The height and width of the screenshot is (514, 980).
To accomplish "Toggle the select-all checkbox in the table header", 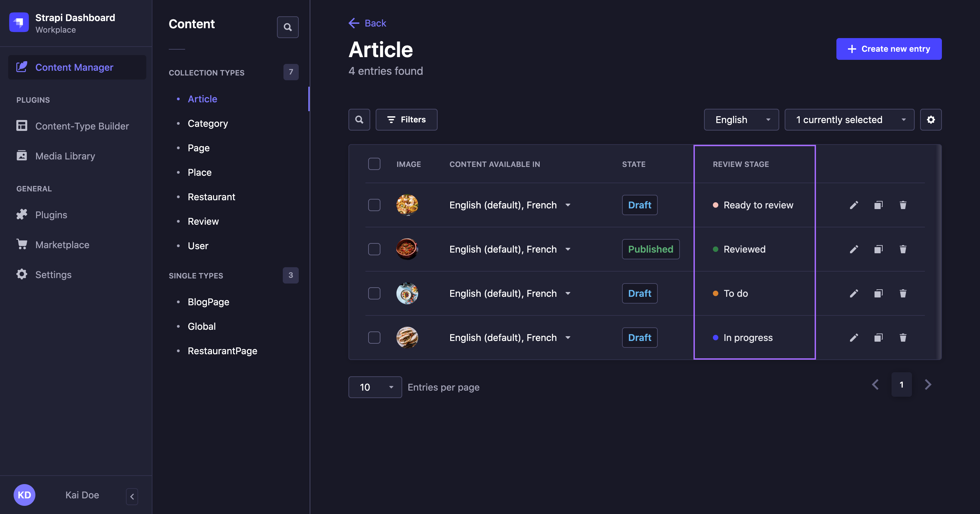I will [x=374, y=164].
